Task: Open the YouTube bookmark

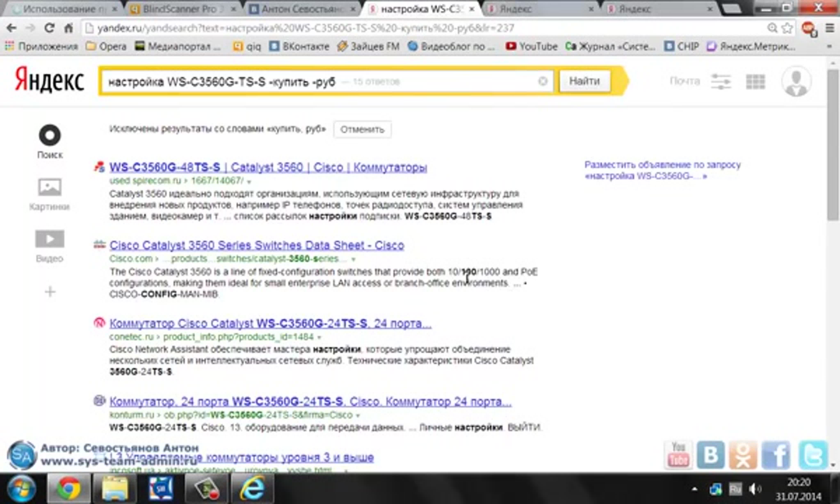Action: tap(532, 46)
